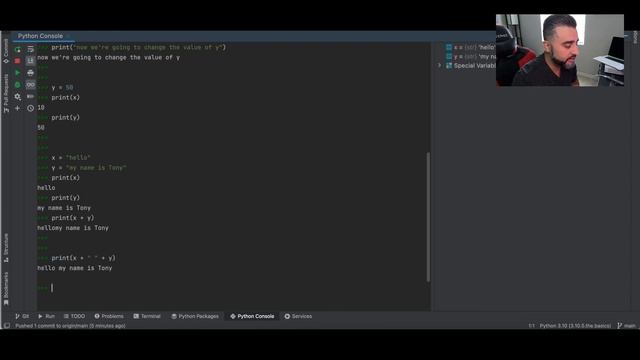Click the command queue icon under the glasses
Screen dimensions: 640x360
[x=31, y=96]
